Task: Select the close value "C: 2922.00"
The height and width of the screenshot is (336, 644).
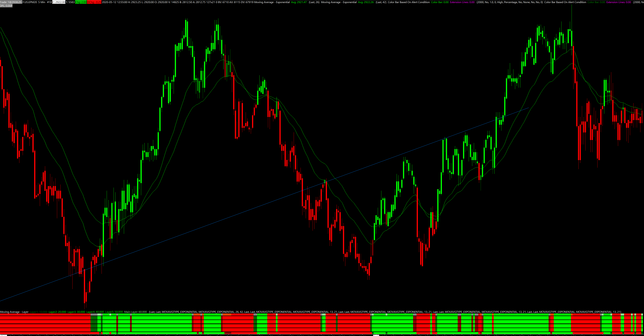Action: pyautogui.click(x=59, y=2)
